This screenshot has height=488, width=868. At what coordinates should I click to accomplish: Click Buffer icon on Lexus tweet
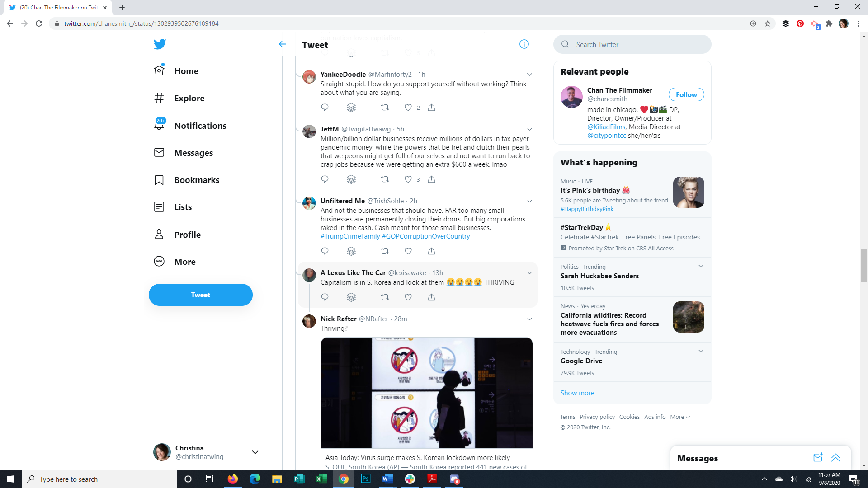click(x=351, y=297)
